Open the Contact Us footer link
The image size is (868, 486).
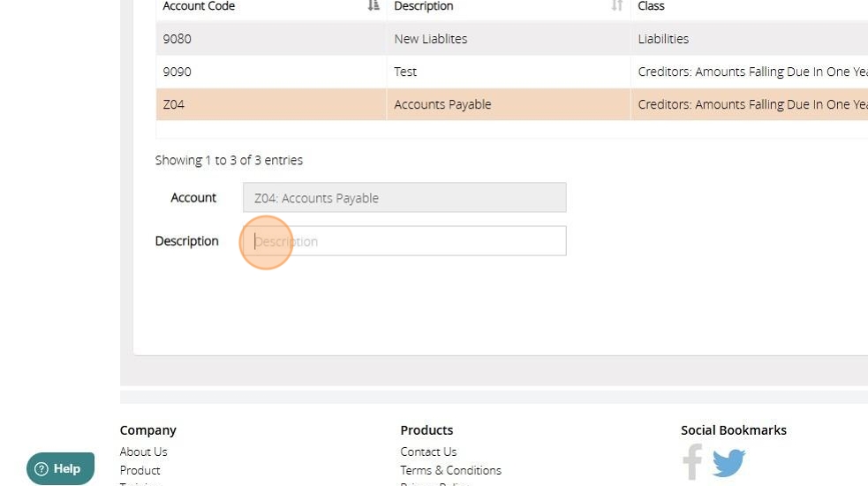(428, 452)
